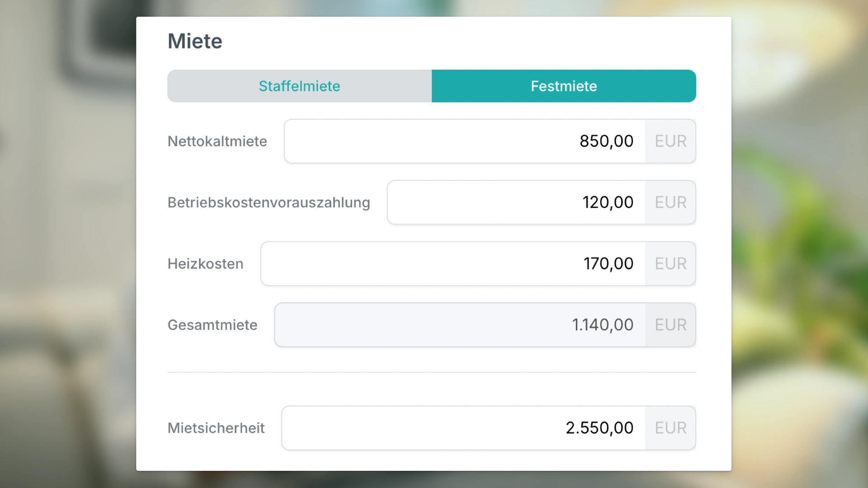Focus the Betriebskostenvorauszahlung amount field
Image resolution: width=868 pixels, height=488 pixels.
[x=516, y=202]
